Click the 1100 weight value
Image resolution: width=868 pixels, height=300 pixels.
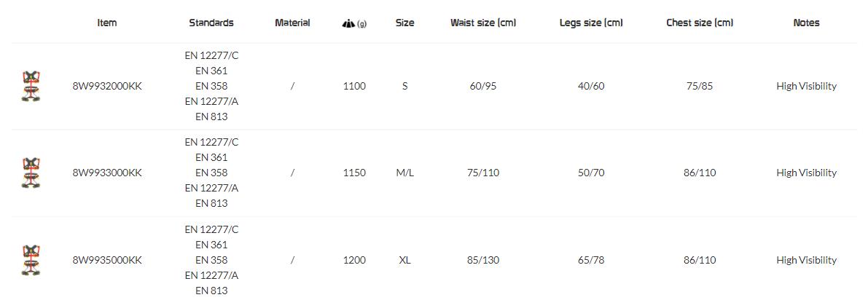(x=354, y=86)
